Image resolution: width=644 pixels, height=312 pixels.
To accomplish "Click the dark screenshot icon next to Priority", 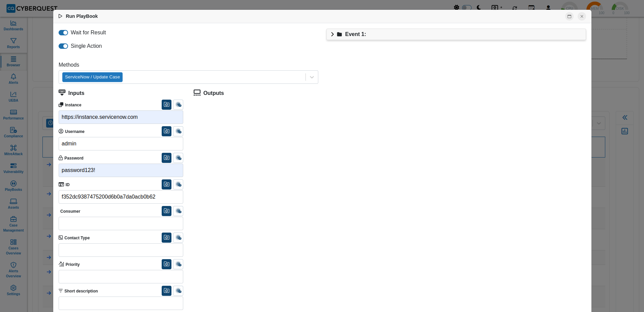I will [166, 264].
